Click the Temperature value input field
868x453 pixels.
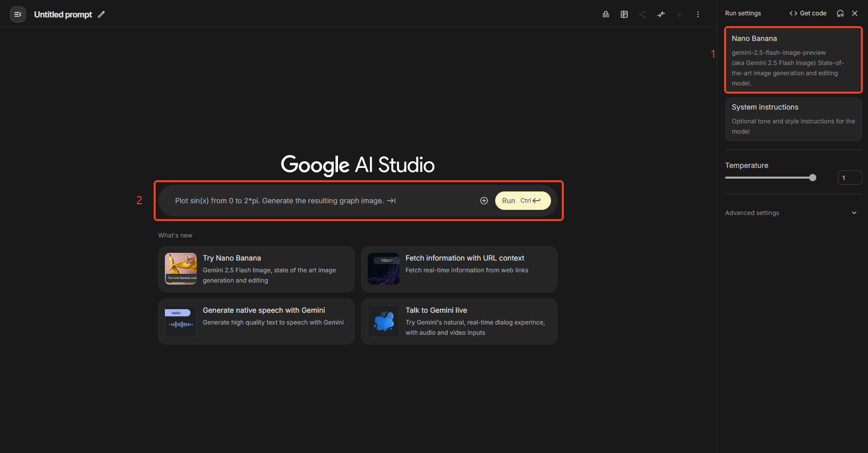tap(850, 178)
